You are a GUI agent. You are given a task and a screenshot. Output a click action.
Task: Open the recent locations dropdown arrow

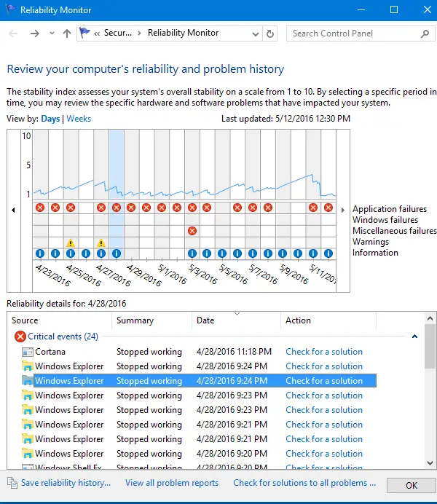pos(52,34)
